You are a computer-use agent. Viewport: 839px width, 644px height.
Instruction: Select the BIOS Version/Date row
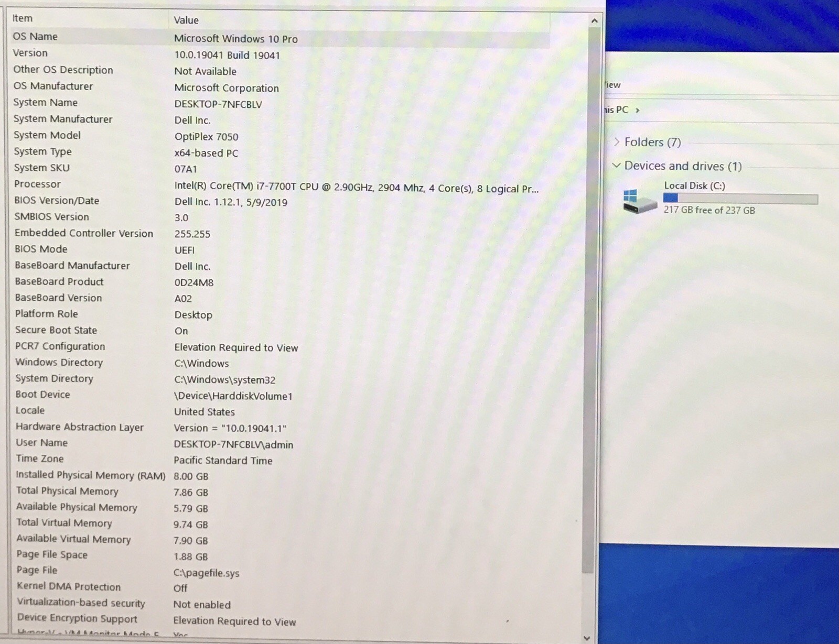click(x=281, y=201)
